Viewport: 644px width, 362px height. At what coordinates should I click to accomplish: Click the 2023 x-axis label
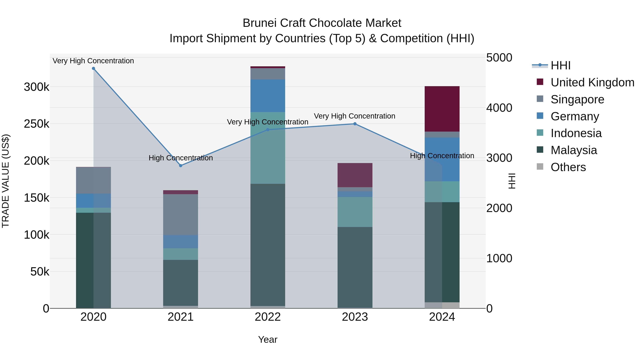coord(355,317)
